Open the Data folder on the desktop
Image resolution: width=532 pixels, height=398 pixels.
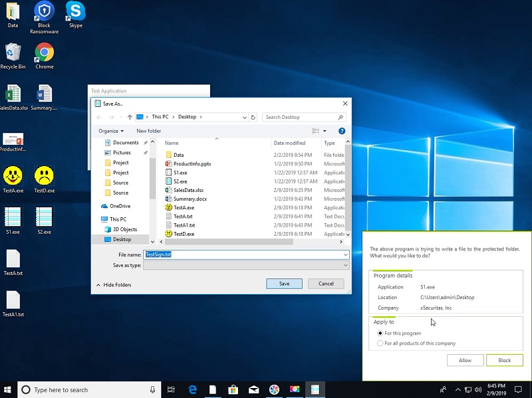[x=13, y=15]
